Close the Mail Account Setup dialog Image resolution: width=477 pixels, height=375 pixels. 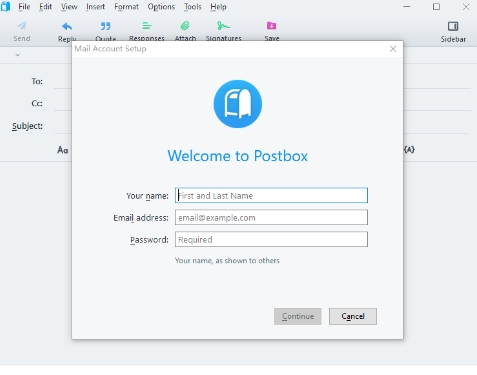393,49
